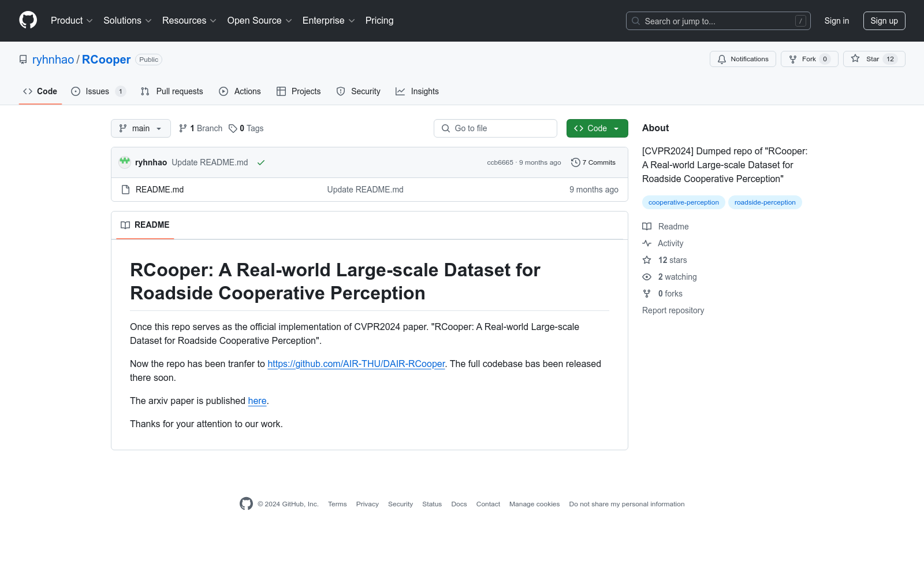This screenshot has height=578, width=924.
Task: Click the Pricing link
Action: pos(379,20)
